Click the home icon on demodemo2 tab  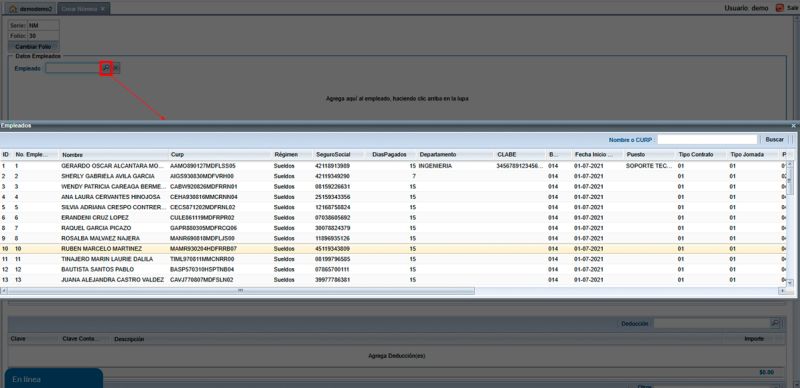(13, 9)
